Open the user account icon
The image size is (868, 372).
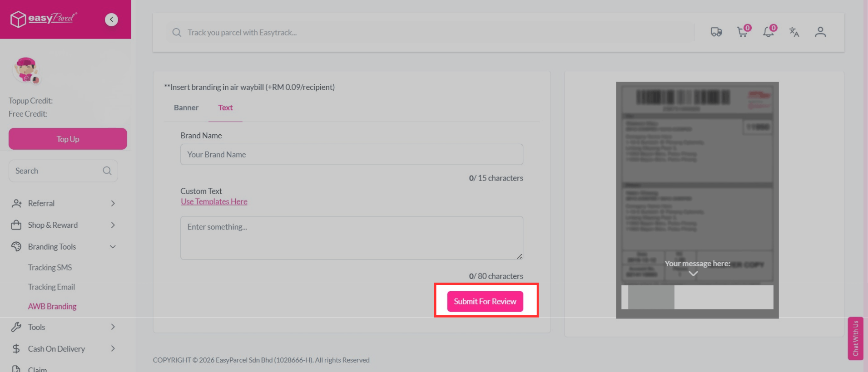pyautogui.click(x=820, y=32)
